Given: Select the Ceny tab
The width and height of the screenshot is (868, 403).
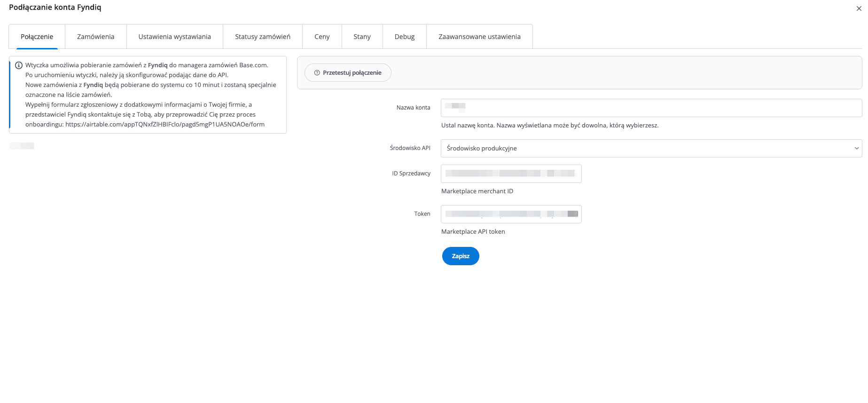Looking at the screenshot, I should [x=322, y=37].
